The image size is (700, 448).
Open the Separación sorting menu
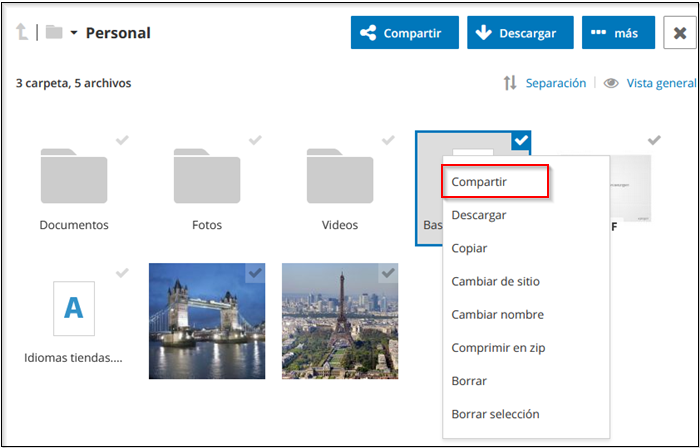tap(556, 83)
